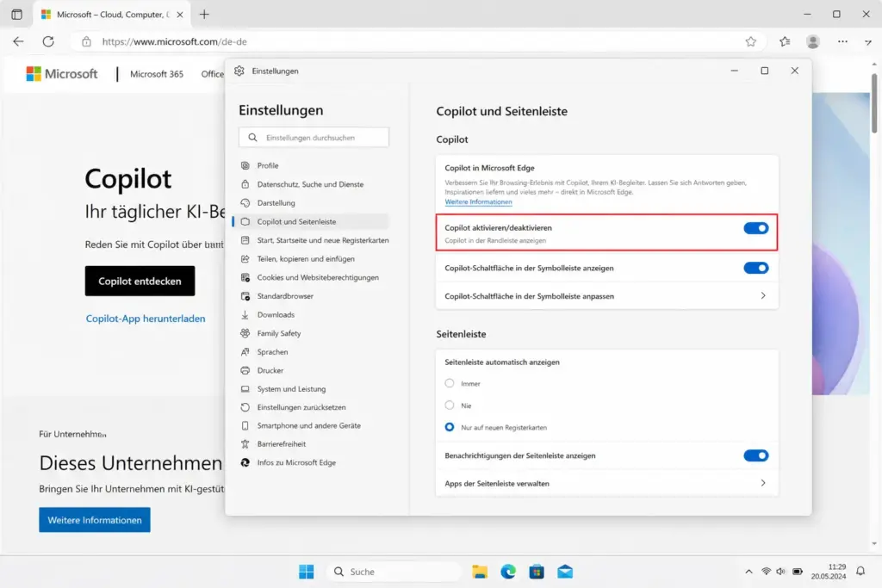The image size is (882, 588).
Task: Click the Profile icon in the settings sidebar
Action: click(x=245, y=165)
